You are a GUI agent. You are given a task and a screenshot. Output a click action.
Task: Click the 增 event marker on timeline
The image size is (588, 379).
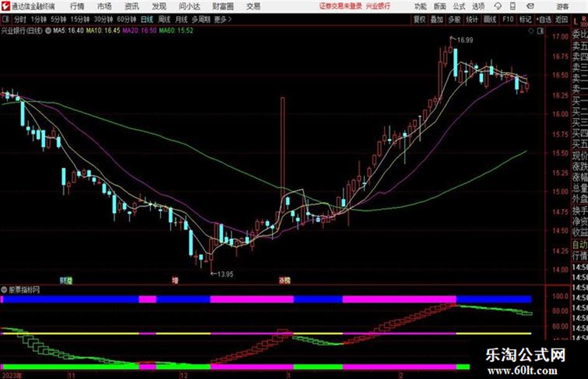pyautogui.click(x=175, y=280)
